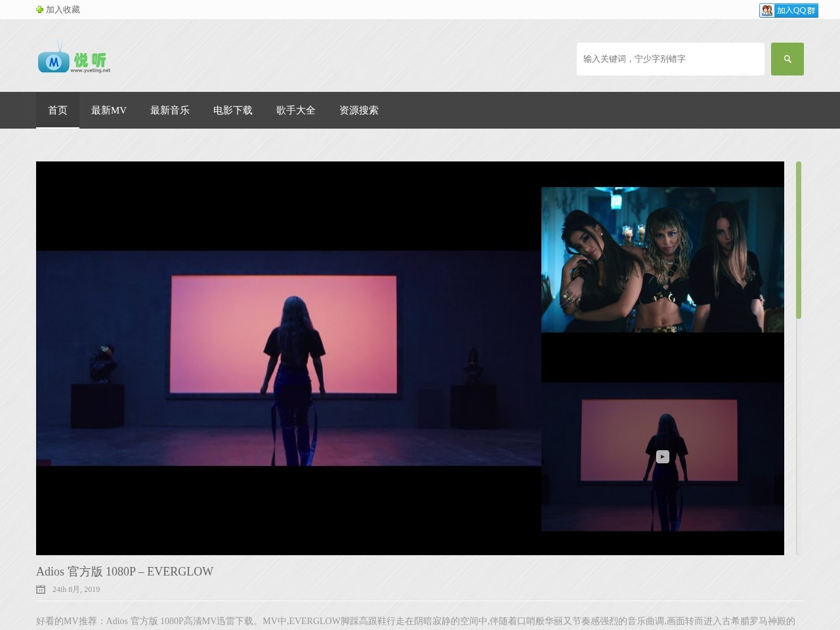Image resolution: width=840 pixels, height=630 pixels.
Task: Click the play icon on lower thumbnail
Action: (x=663, y=457)
